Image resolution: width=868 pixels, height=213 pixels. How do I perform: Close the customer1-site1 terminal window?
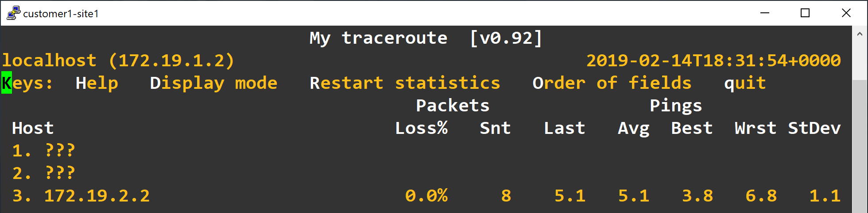(846, 13)
